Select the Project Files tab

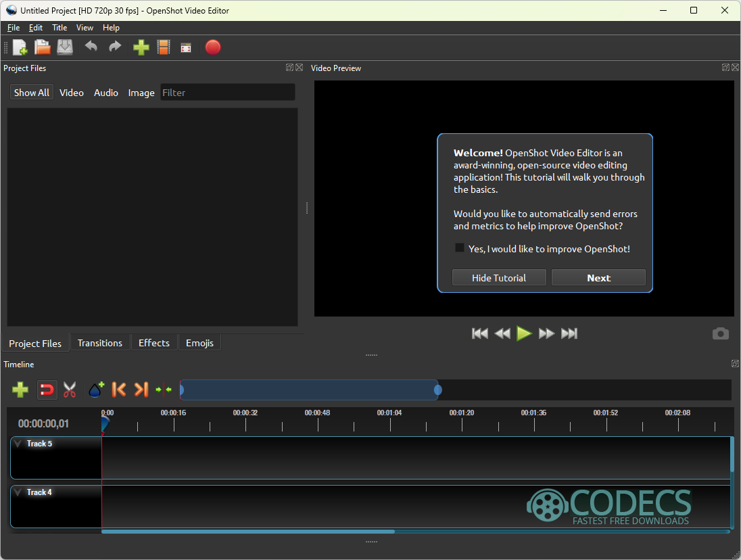(x=35, y=344)
